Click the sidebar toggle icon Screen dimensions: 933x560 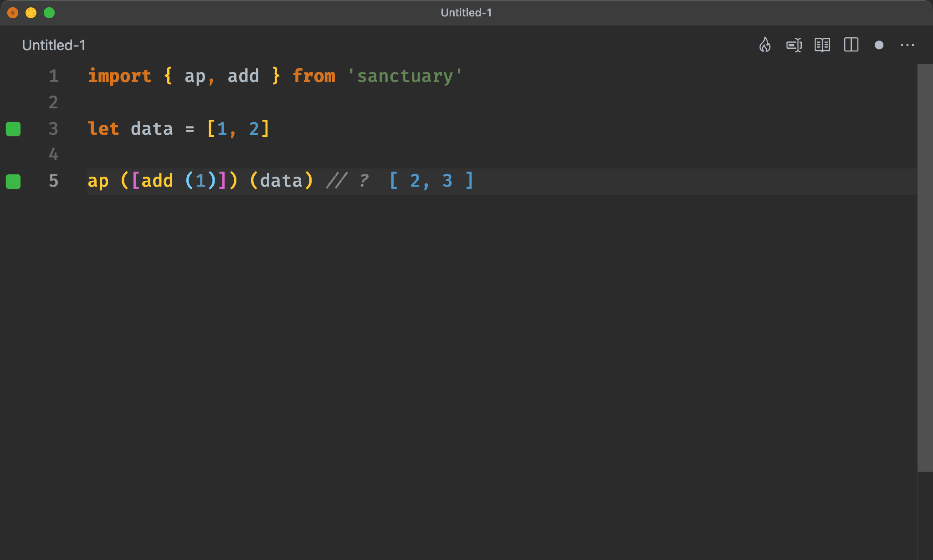coord(851,45)
